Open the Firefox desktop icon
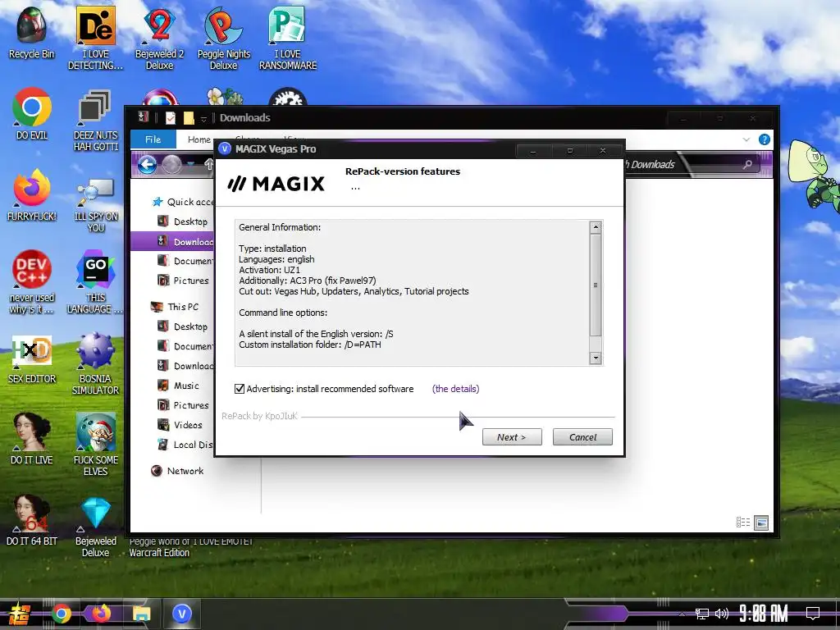 [x=32, y=195]
